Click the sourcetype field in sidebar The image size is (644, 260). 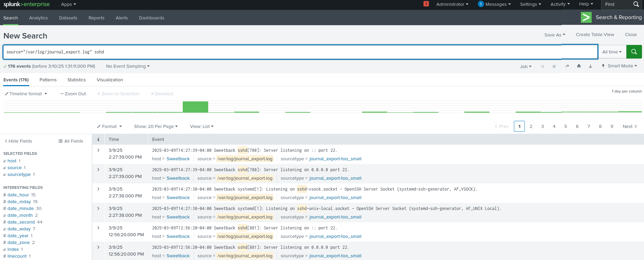click(x=19, y=174)
